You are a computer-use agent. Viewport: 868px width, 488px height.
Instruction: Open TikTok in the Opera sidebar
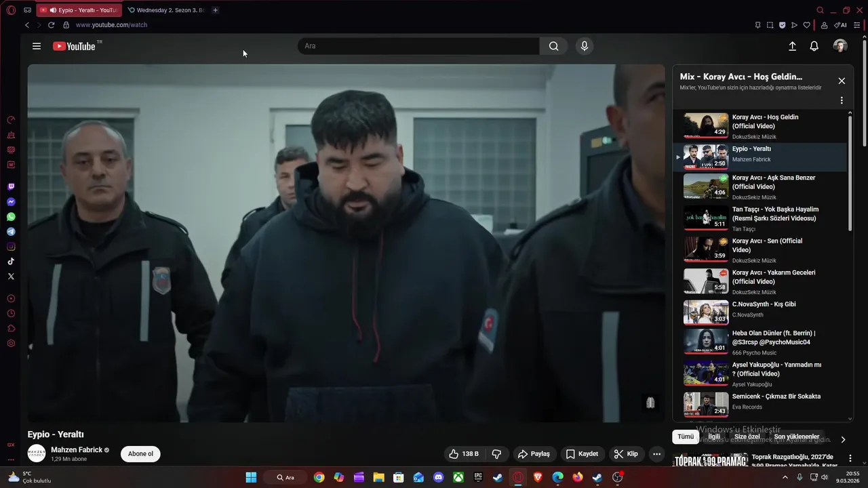tap(11, 262)
